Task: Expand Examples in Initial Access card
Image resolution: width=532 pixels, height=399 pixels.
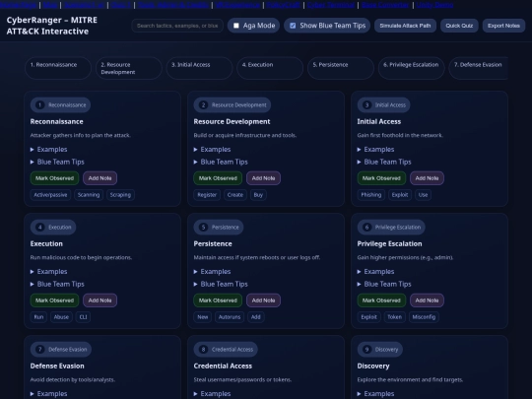Action: pyautogui.click(x=375, y=150)
